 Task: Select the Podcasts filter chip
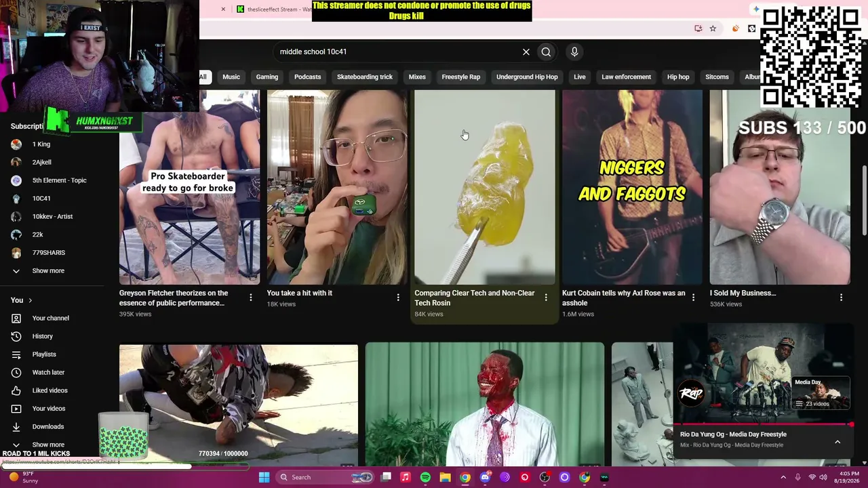pos(308,77)
